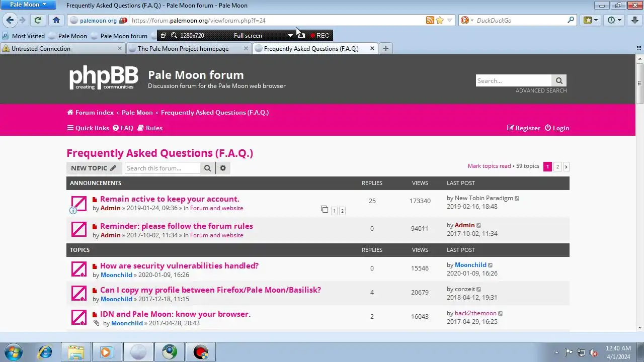Subscribe using the RSS feed icon

(430, 20)
